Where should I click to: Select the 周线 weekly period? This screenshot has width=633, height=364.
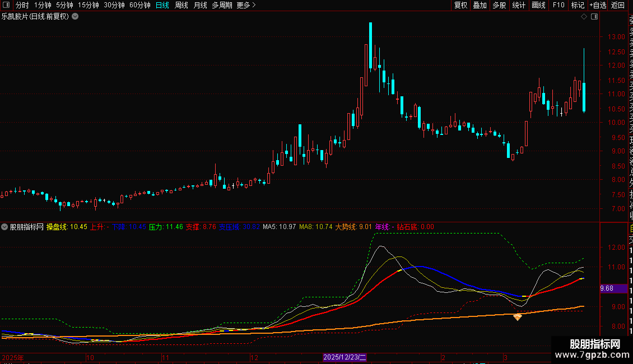[x=181, y=5]
